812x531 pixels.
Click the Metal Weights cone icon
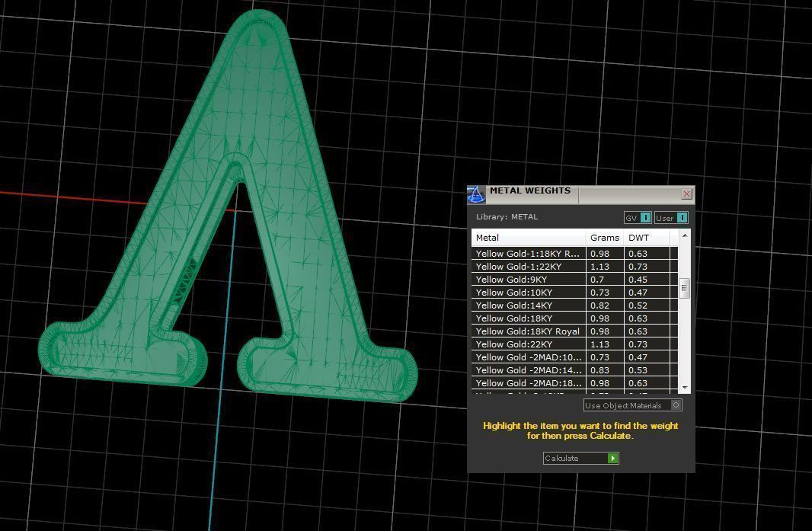tap(476, 194)
